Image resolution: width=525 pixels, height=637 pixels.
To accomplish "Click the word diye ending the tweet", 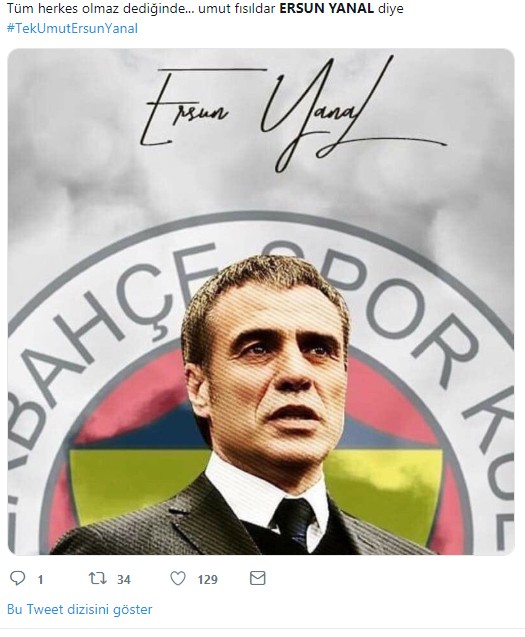I will tap(390, 9).
